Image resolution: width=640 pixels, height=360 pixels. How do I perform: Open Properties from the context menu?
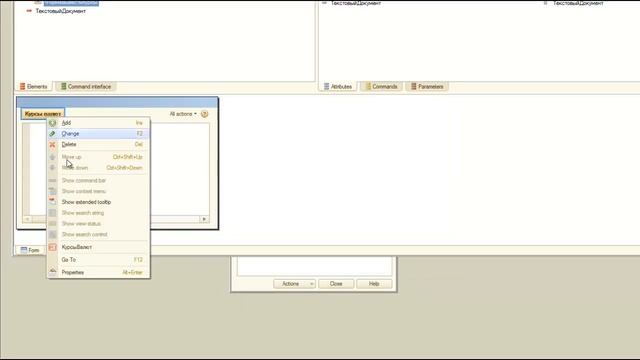tap(98, 272)
